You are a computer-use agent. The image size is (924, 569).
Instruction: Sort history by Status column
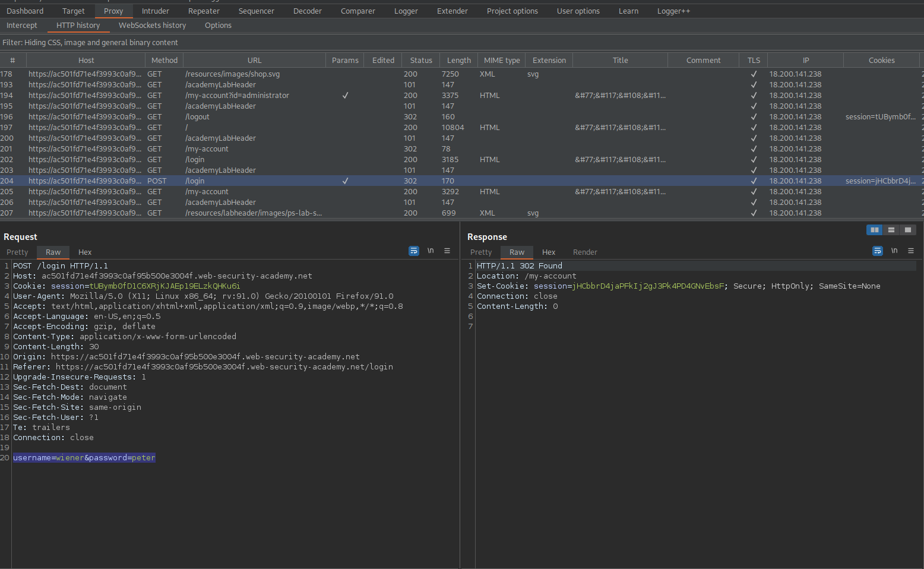[x=421, y=61]
